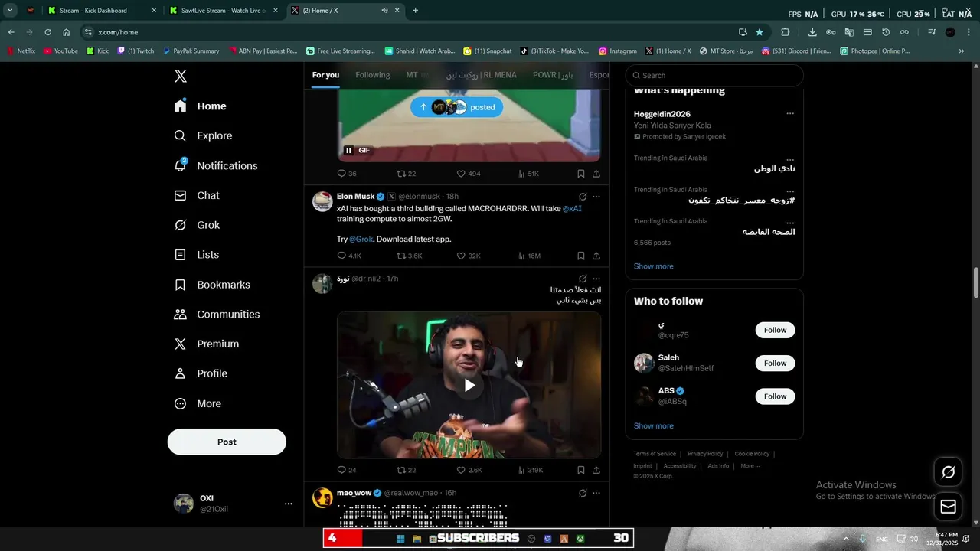Follow Saleh @SalehHimSelf
The width and height of the screenshot is (980, 551).
pyautogui.click(x=775, y=364)
